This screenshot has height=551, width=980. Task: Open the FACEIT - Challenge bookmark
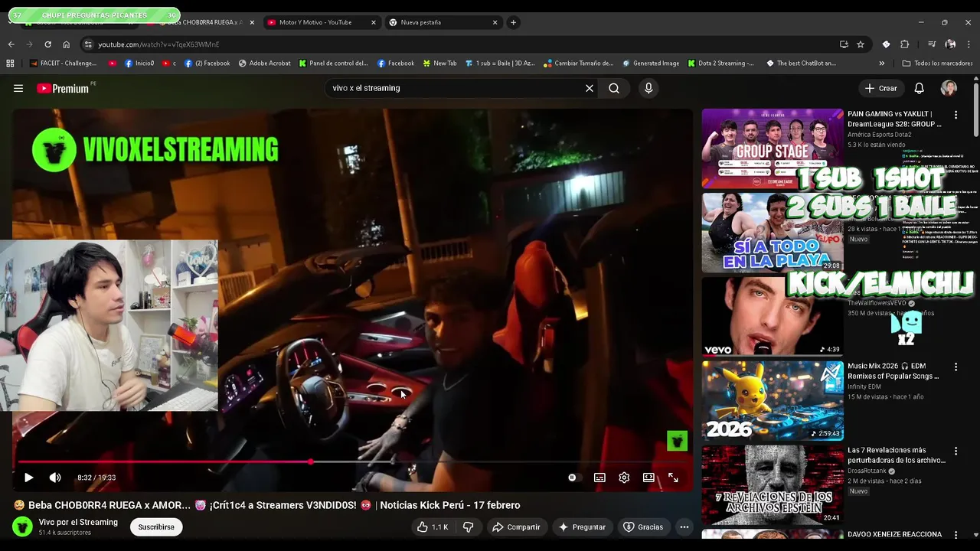(63, 64)
